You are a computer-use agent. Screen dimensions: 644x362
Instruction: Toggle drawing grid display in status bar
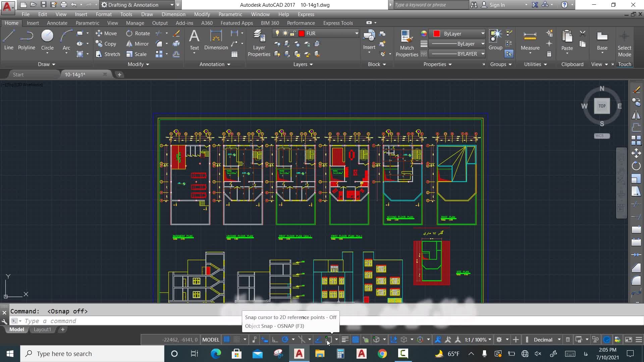point(227,340)
